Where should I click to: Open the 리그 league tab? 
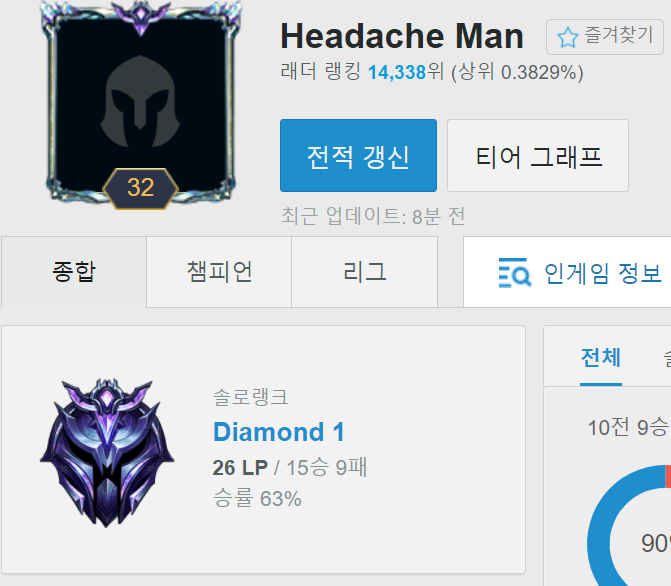tap(365, 272)
